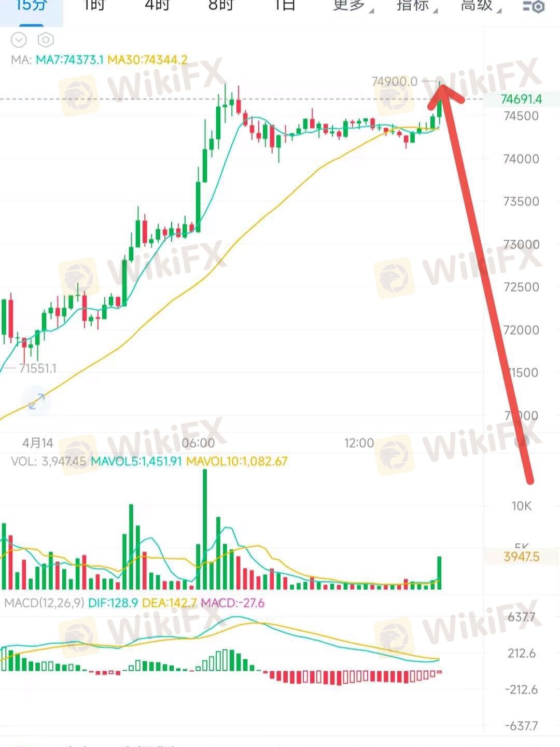Choose the 8时 timeframe tab
Viewport: 560px width, 747px height.
coord(220,6)
